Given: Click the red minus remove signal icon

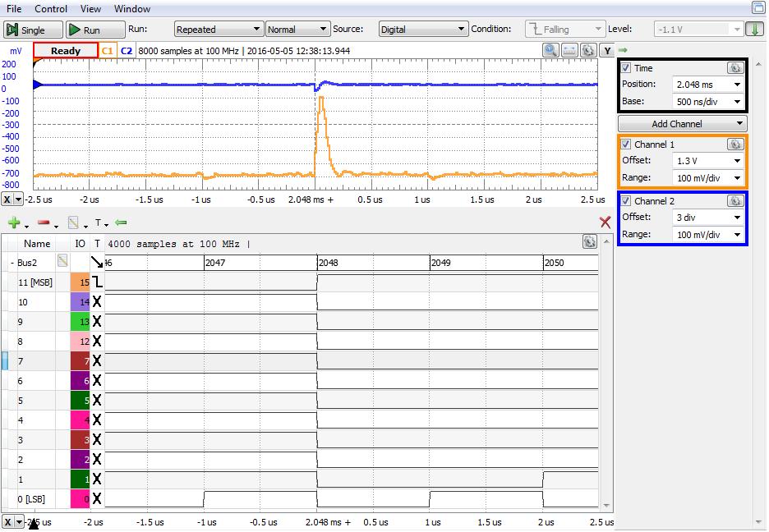Looking at the screenshot, I should [44, 222].
